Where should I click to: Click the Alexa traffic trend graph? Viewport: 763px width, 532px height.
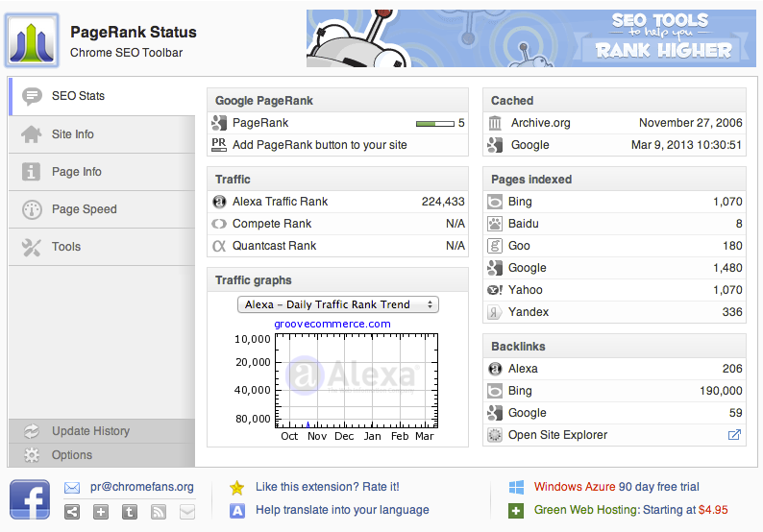tap(357, 380)
